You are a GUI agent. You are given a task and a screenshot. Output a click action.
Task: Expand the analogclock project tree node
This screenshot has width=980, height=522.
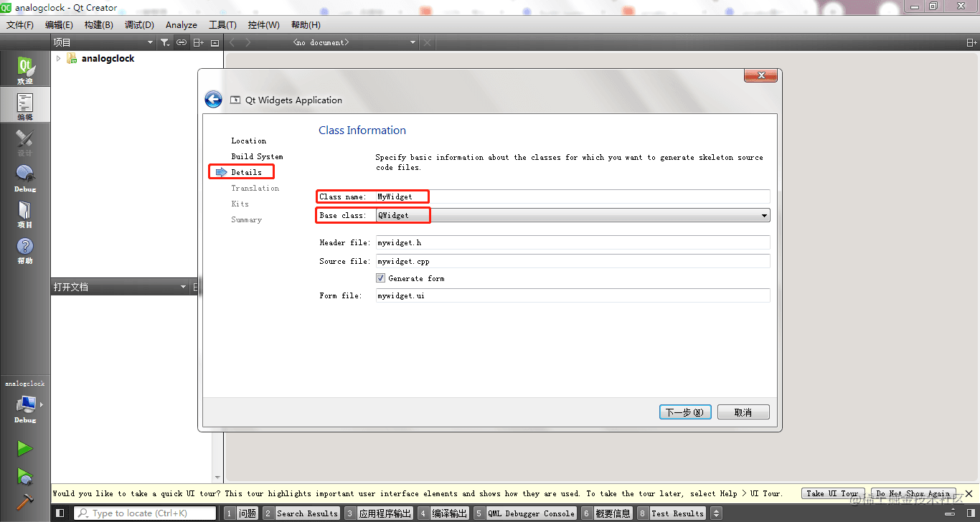point(59,58)
